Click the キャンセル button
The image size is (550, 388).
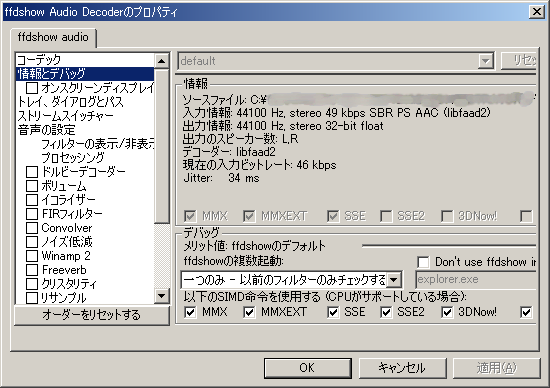(x=402, y=368)
